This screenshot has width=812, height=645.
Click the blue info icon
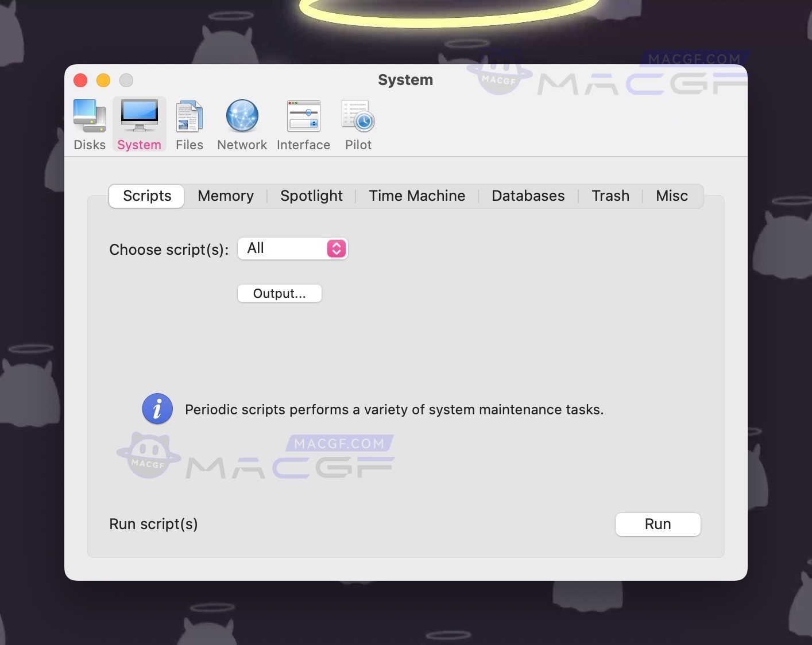tap(157, 409)
